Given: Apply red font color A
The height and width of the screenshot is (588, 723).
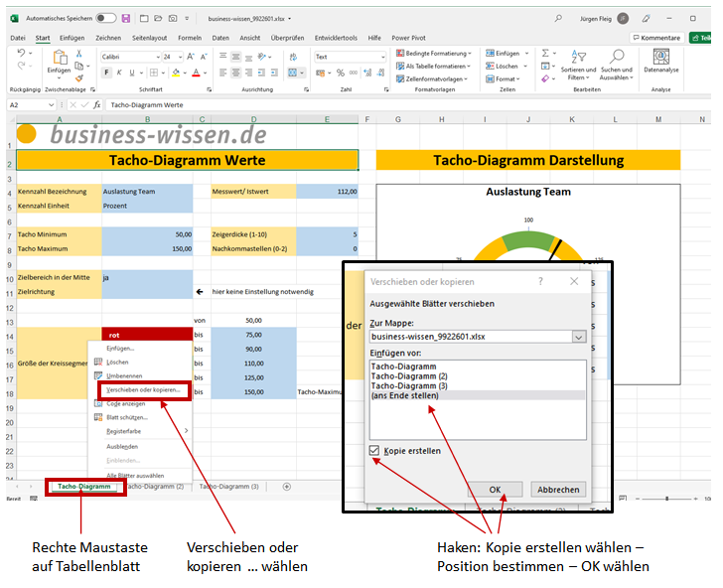Looking at the screenshot, I should [x=196, y=73].
